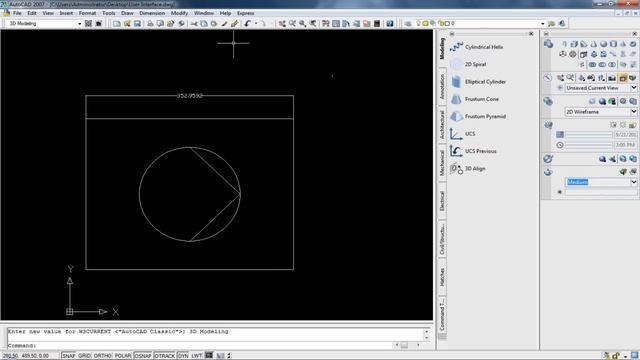Click the Cylindrical Helix tool icon
Image resolution: width=640 pixels, height=360 pixels.
[x=456, y=47]
